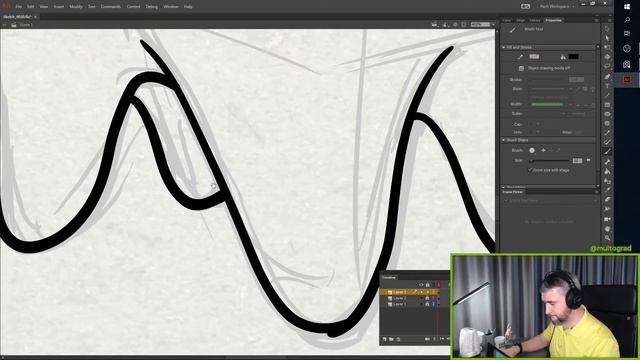
Task: Create a new layer folder
Action: (x=391, y=339)
